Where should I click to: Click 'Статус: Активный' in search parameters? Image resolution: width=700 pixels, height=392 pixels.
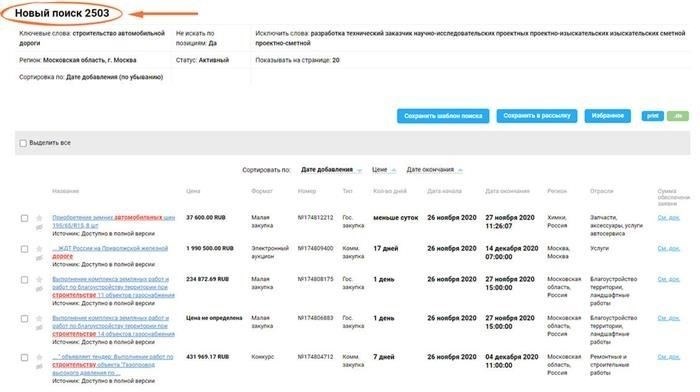pos(202,60)
